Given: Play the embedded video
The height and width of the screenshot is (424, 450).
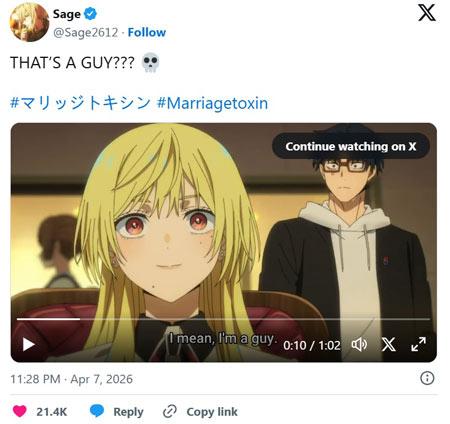Looking at the screenshot, I should tap(29, 344).
